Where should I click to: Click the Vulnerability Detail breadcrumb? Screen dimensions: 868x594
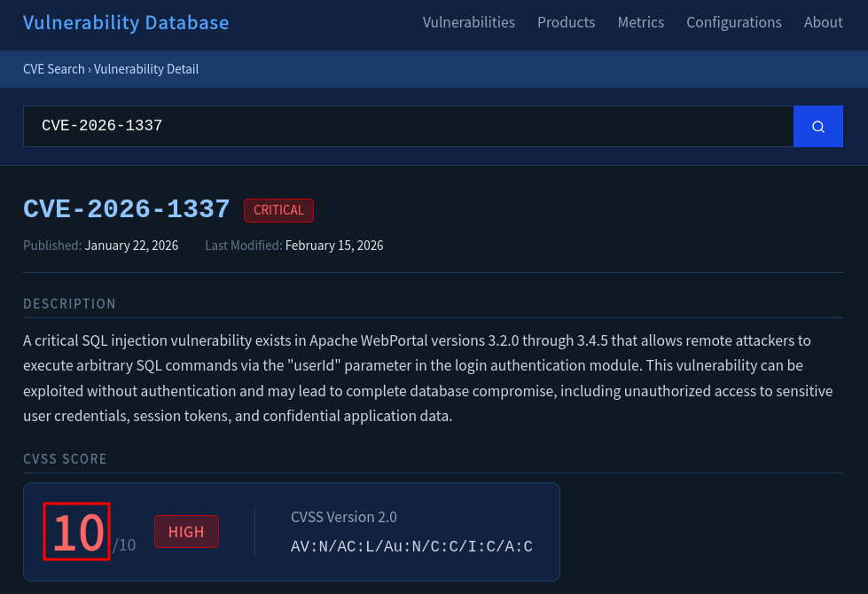coord(146,69)
